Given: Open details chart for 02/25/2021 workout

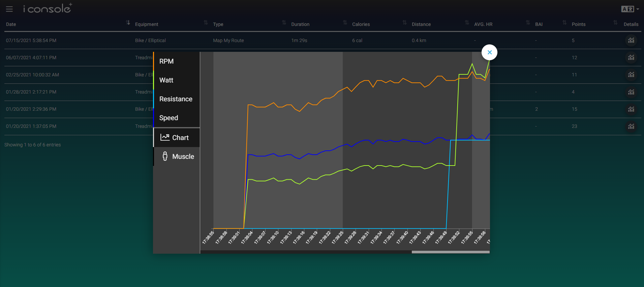Looking at the screenshot, I should (x=631, y=75).
